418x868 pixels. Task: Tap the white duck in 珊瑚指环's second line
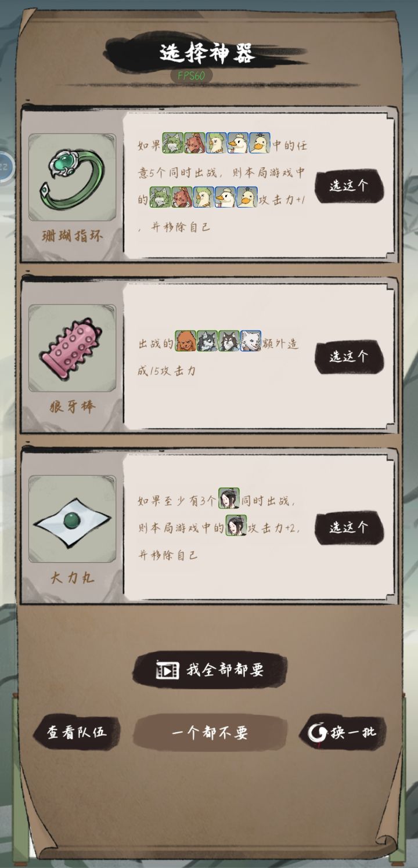[225, 197]
